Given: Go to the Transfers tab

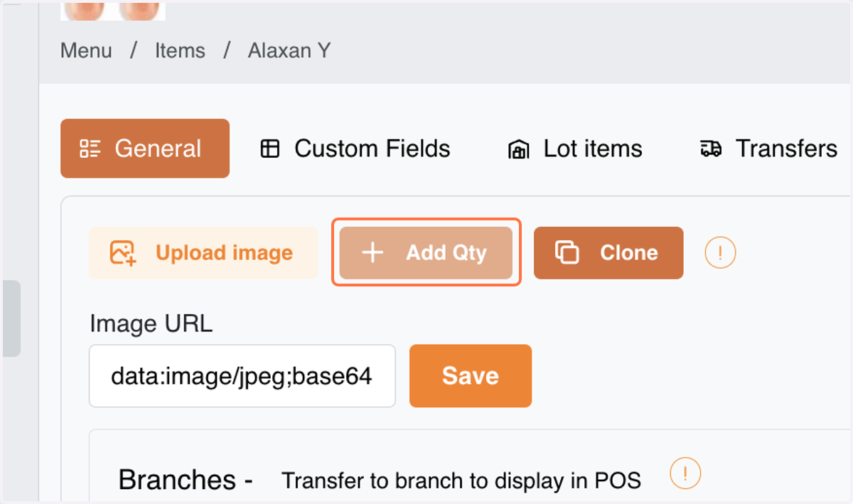Looking at the screenshot, I should coord(769,149).
